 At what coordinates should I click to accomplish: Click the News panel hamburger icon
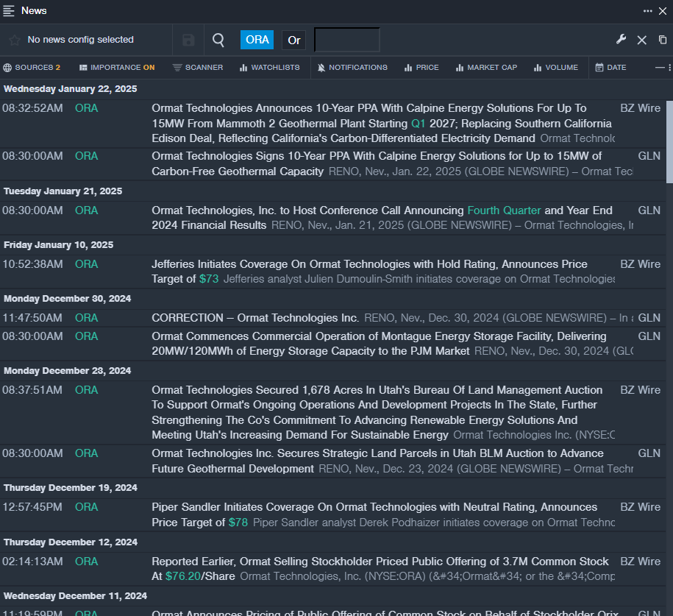(x=9, y=10)
